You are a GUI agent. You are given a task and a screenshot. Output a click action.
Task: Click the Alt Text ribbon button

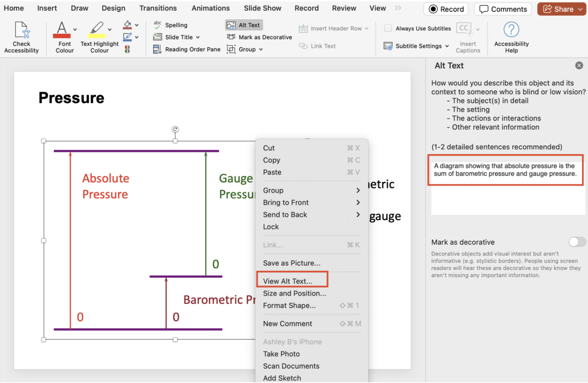[244, 25]
